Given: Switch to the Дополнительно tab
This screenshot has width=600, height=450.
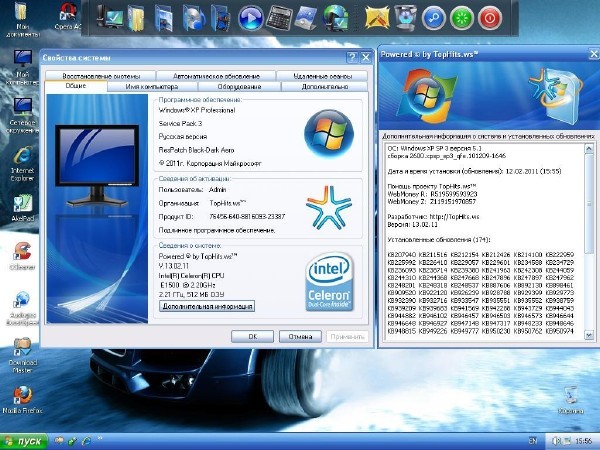Looking at the screenshot, I should 324,86.
